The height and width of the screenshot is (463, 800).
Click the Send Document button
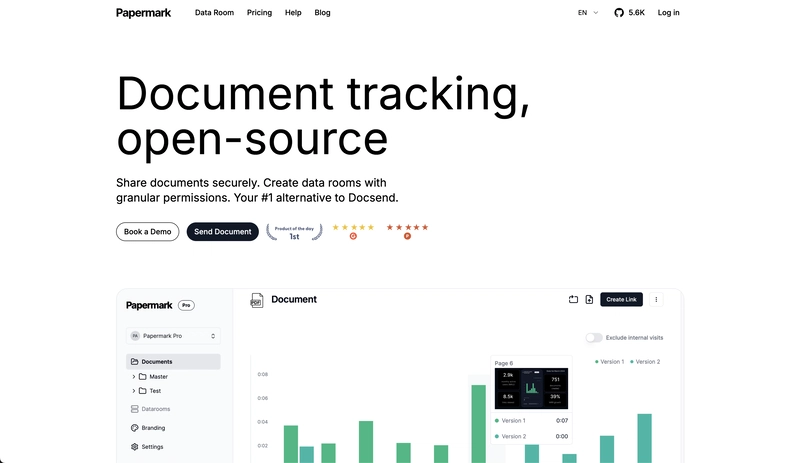(x=222, y=232)
